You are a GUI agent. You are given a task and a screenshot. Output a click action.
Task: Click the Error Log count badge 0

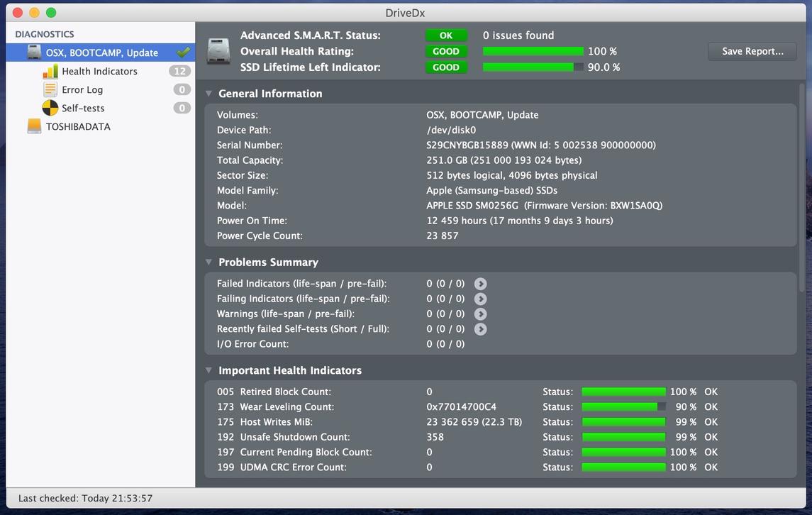coord(182,89)
